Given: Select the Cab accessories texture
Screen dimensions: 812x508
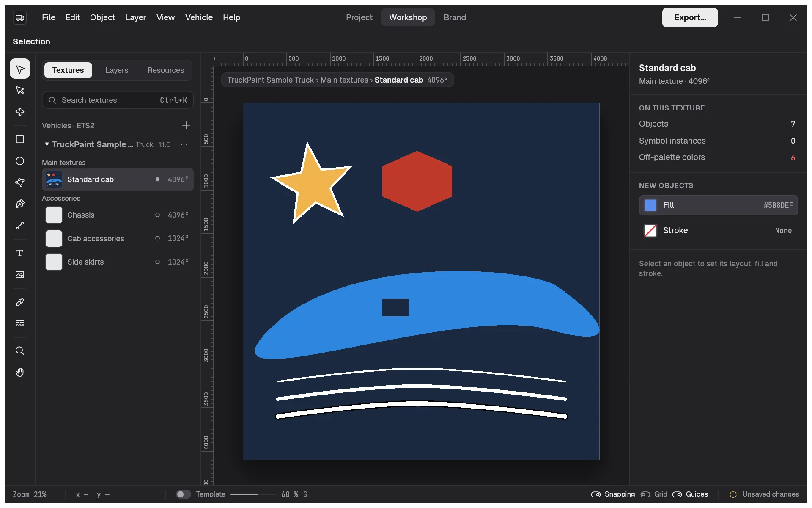Looking at the screenshot, I should [x=118, y=238].
